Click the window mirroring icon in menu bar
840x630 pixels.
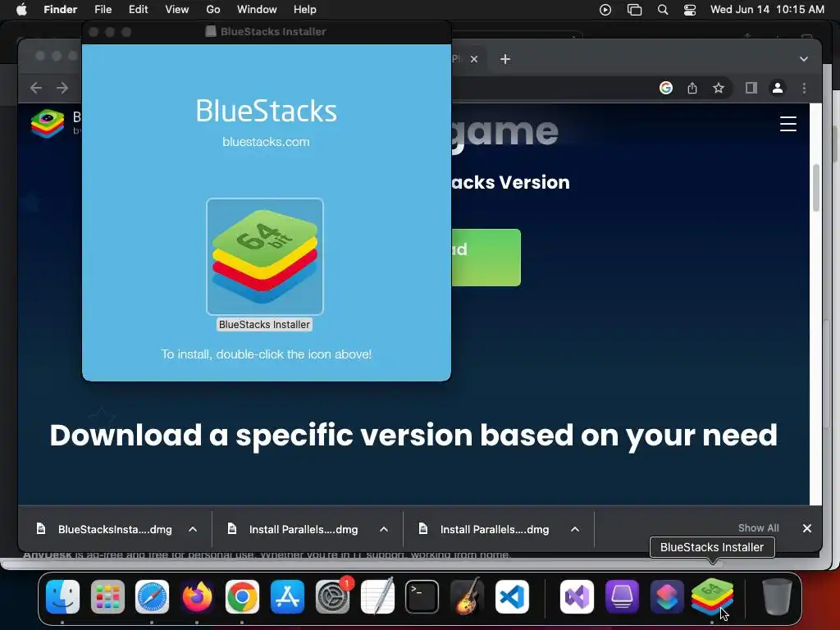(x=634, y=10)
